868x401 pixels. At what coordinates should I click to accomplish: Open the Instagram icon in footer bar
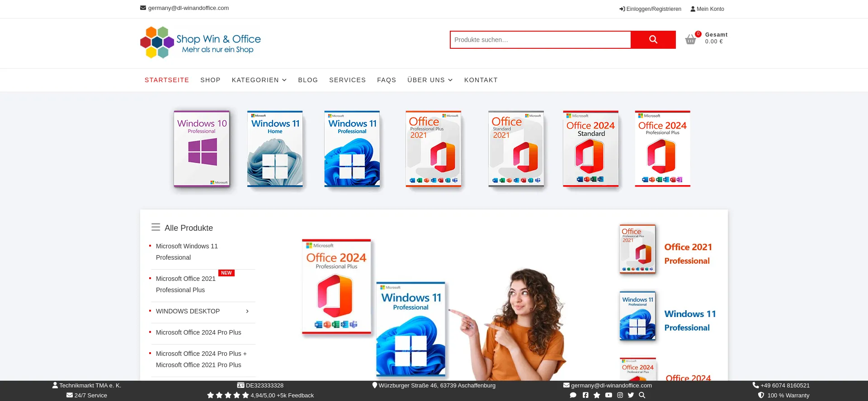tap(620, 395)
